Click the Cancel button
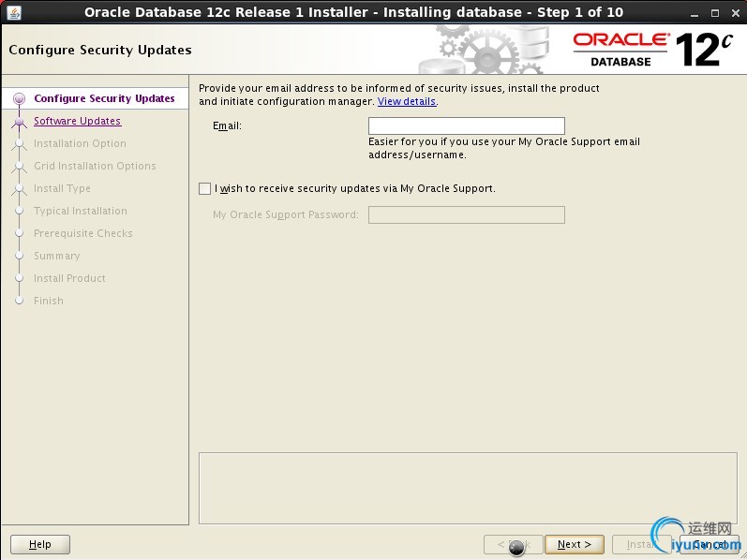This screenshot has width=747, height=560. [710, 544]
